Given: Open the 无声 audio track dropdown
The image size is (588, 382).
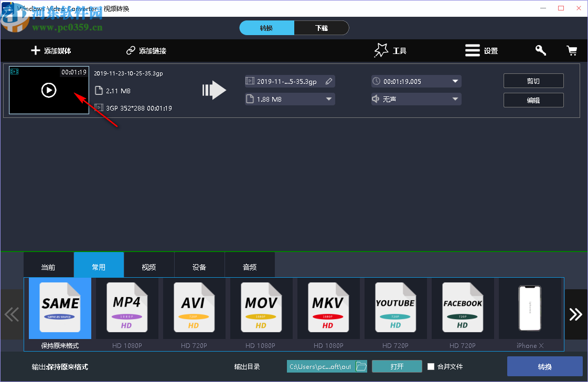Looking at the screenshot, I should pos(456,100).
